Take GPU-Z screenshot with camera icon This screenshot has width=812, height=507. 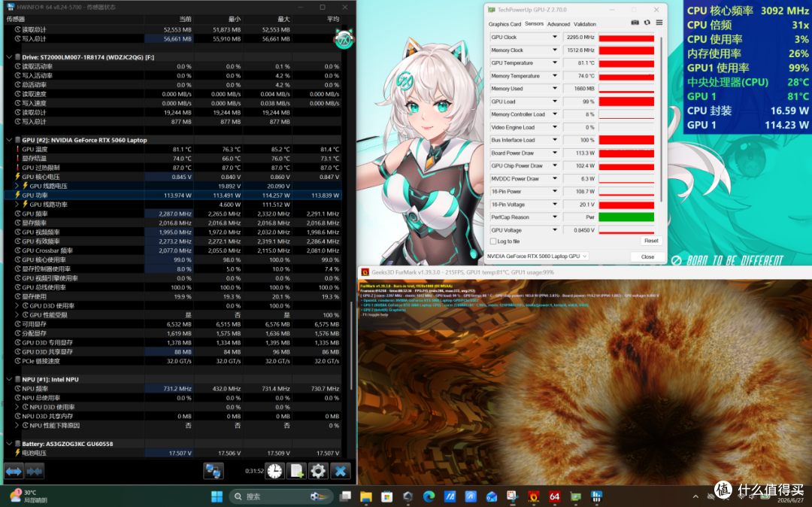[x=635, y=23]
